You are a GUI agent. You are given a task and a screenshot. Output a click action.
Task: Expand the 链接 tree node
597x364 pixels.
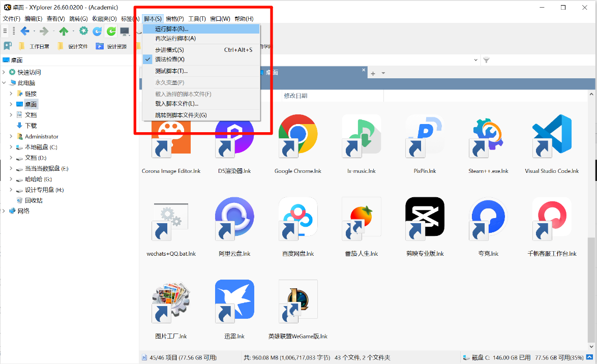click(11, 93)
